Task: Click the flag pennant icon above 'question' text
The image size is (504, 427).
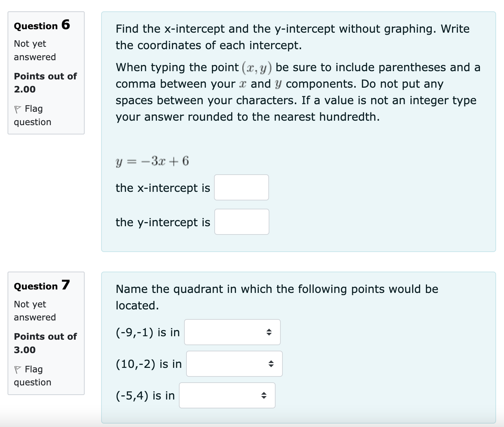Action: point(17,109)
